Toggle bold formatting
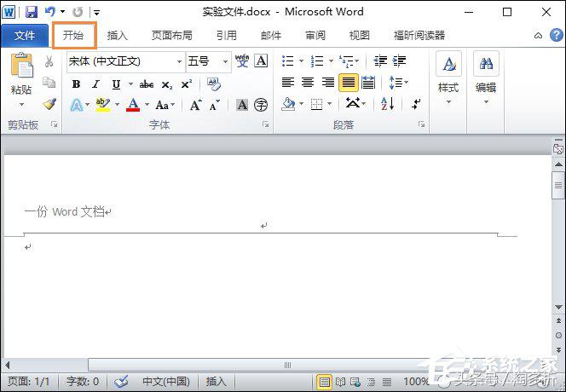 pyautogui.click(x=76, y=84)
